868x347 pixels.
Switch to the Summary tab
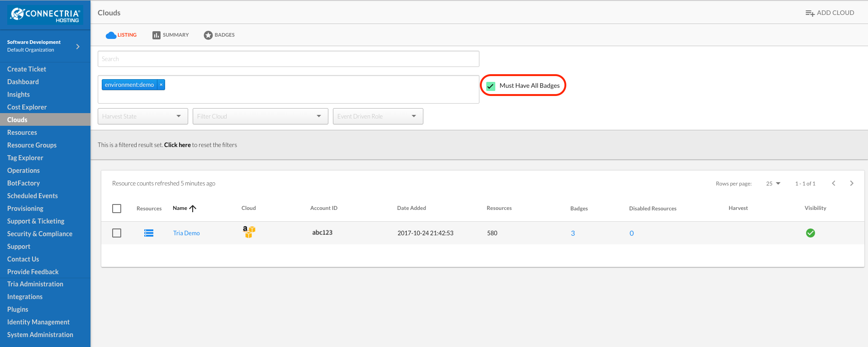[171, 35]
